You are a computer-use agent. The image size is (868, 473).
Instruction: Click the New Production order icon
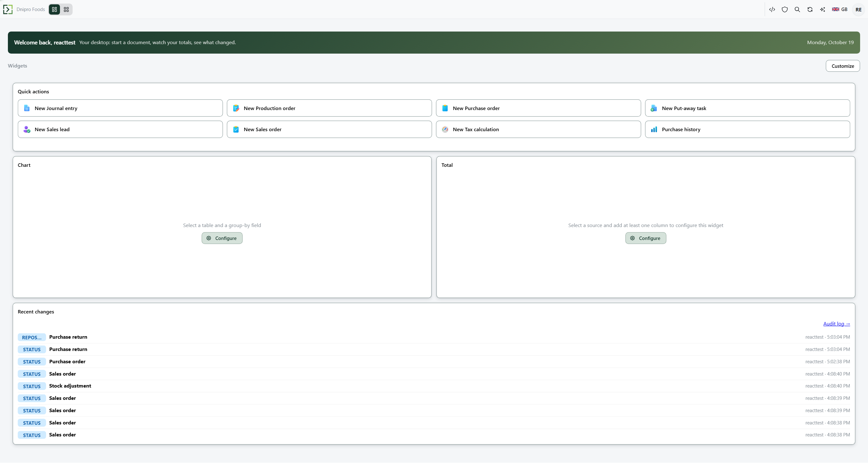point(236,108)
